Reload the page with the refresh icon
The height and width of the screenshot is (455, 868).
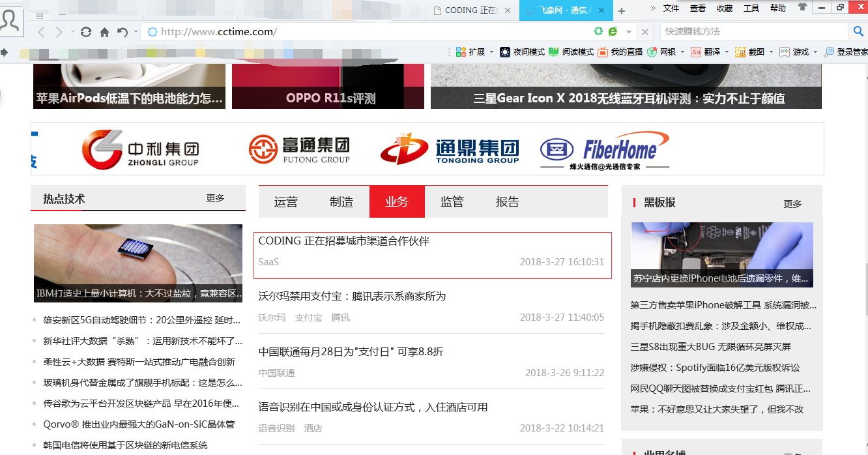(86, 32)
